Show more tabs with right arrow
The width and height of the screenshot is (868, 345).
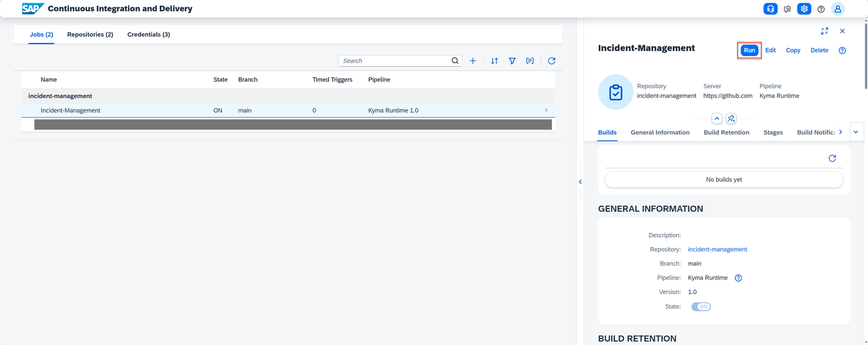[841, 132]
